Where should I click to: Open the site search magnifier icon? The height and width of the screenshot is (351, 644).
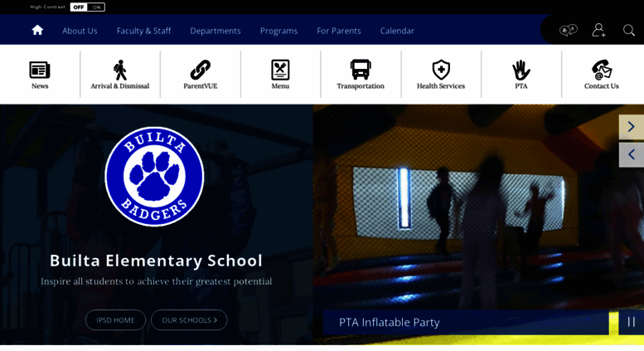tap(629, 30)
